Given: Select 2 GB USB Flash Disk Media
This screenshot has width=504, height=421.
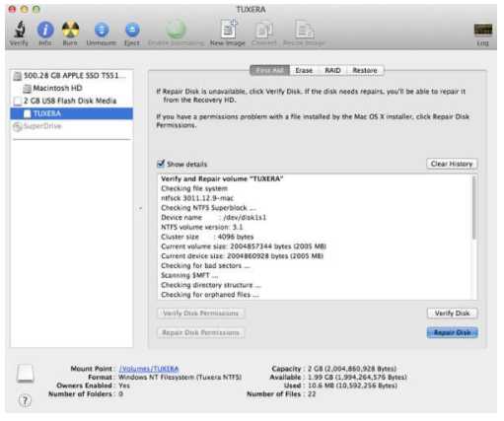Looking at the screenshot, I should pos(71,101).
